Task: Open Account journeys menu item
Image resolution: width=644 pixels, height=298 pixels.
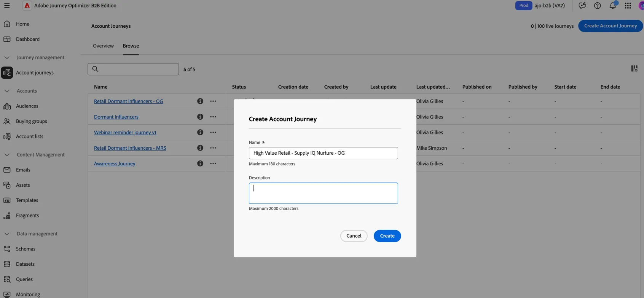Action: pos(35,73)
